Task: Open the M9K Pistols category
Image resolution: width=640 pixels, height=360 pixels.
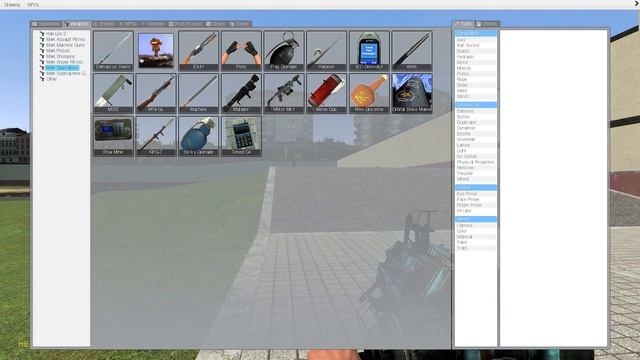Action: 58,51
